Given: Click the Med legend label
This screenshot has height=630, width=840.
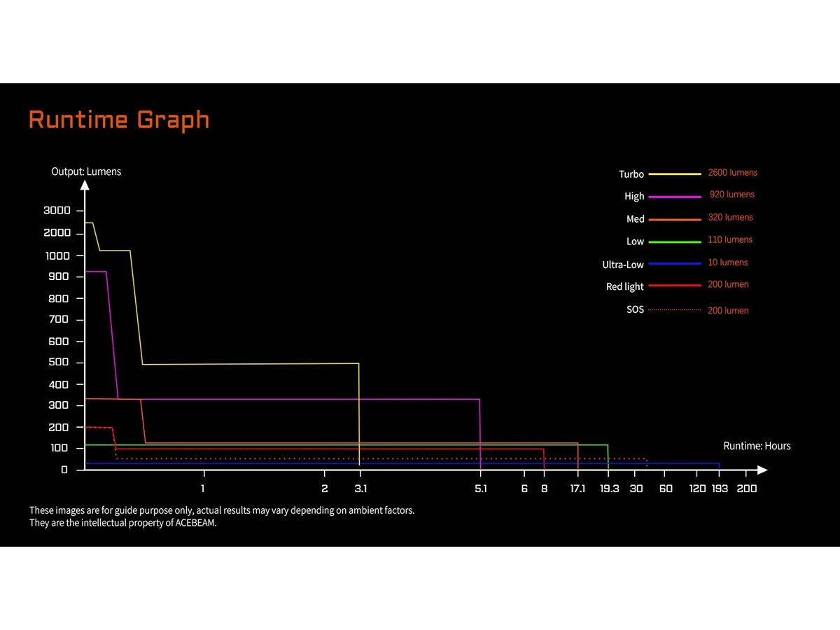Looking at the screenshot, I should 635,219.
